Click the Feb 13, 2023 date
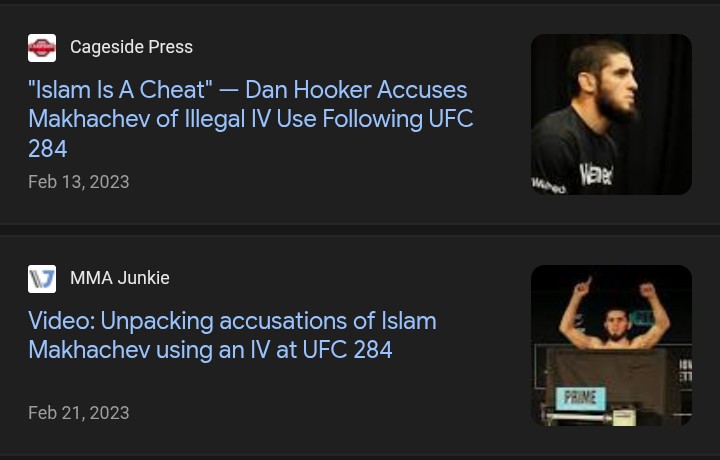 (x=79, y=182)
